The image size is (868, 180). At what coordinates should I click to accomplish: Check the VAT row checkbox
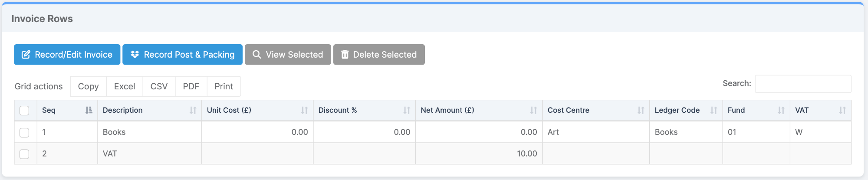[24, 154]
